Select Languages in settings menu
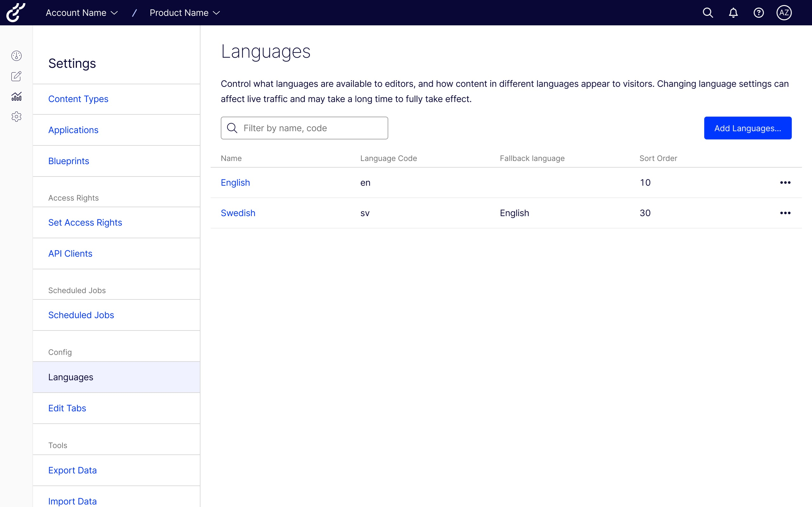Screen dimensions: 812x507 pos(71,377)
